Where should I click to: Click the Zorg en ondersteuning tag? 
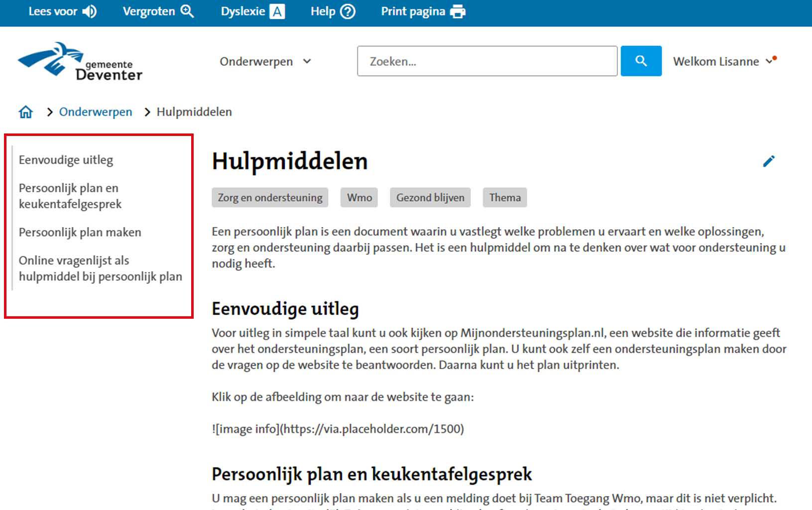tap(270, 198)
